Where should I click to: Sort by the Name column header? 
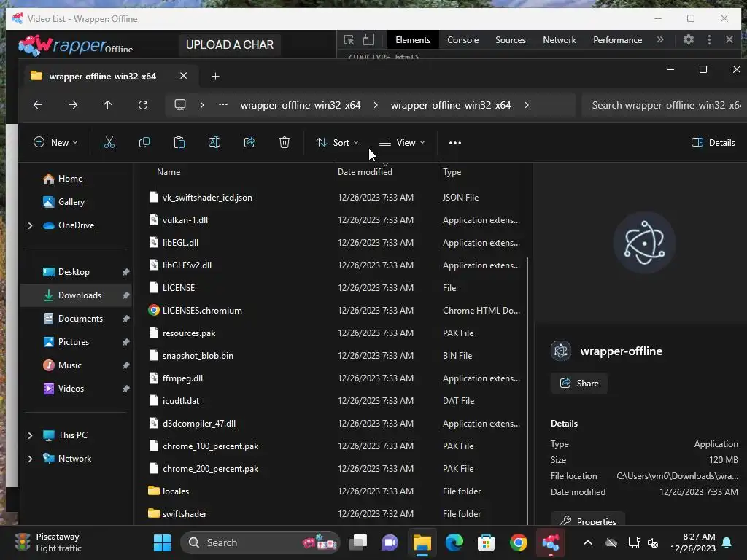[x=169, y=172]
